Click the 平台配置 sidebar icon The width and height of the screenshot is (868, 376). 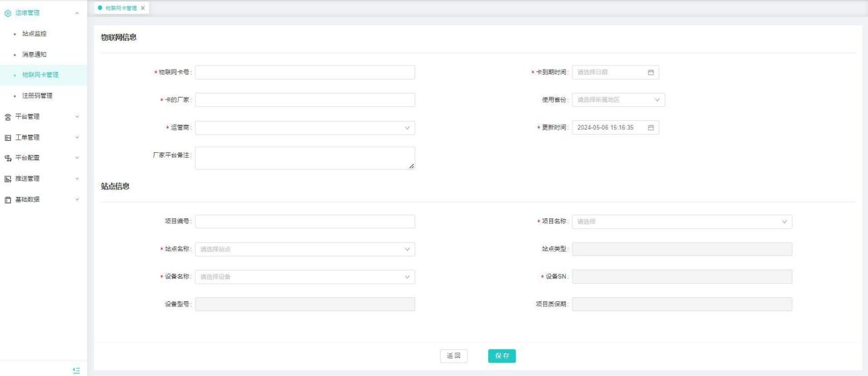[x=8, y=158]
